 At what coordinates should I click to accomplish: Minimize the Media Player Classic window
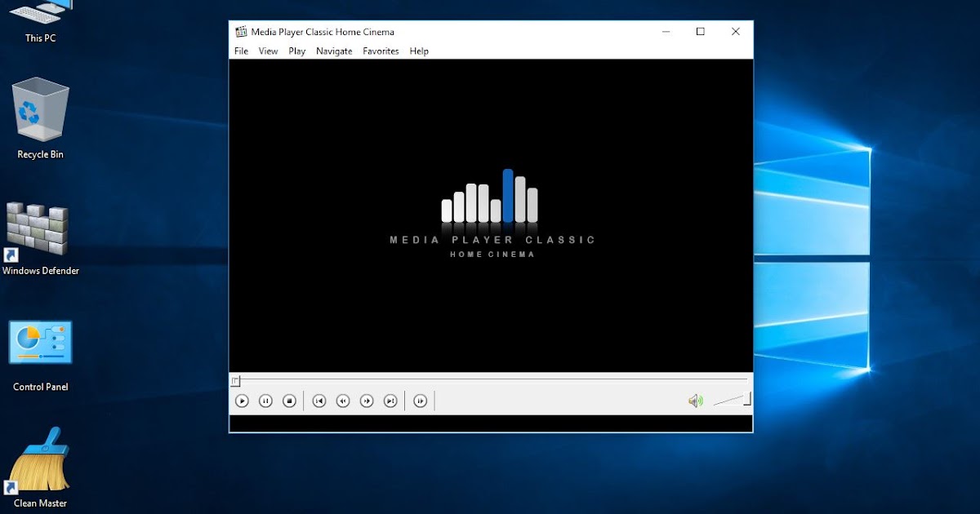point(665,32)
